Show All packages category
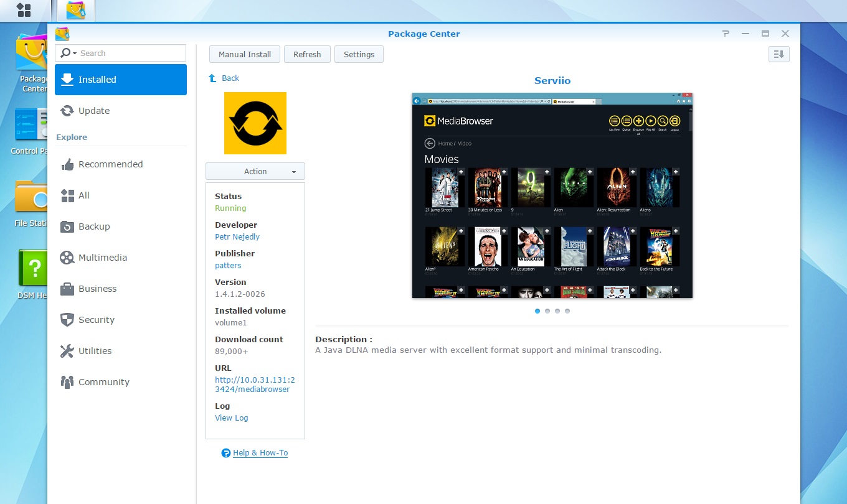This screenshot has width=847, height=504. [x=121, y=195]
